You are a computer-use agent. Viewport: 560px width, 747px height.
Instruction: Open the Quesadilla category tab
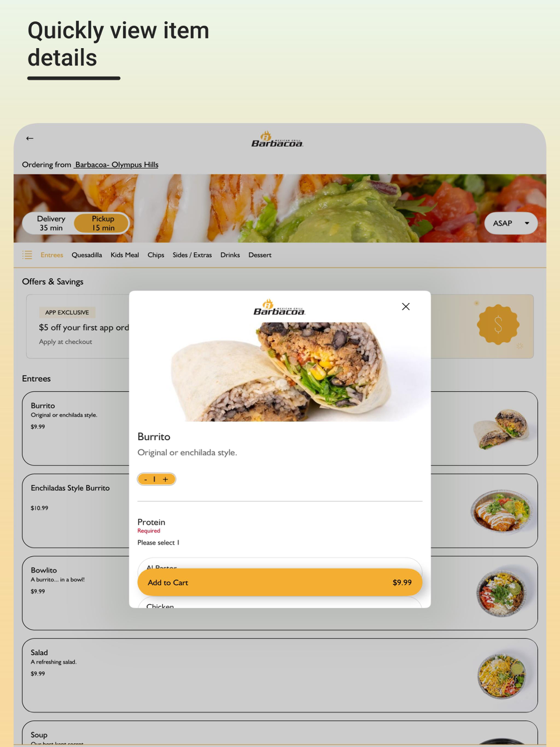coord(87,255)
